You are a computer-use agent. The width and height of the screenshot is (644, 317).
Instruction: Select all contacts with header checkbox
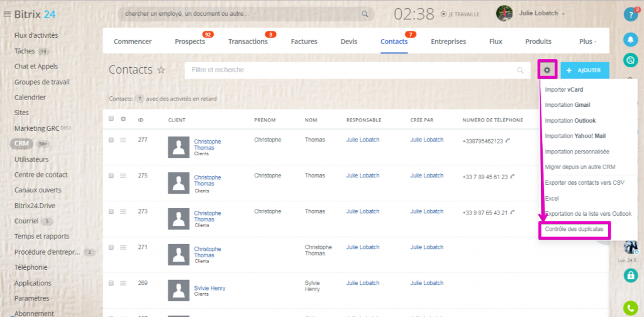pyautogui.click(x=111, y=119)
